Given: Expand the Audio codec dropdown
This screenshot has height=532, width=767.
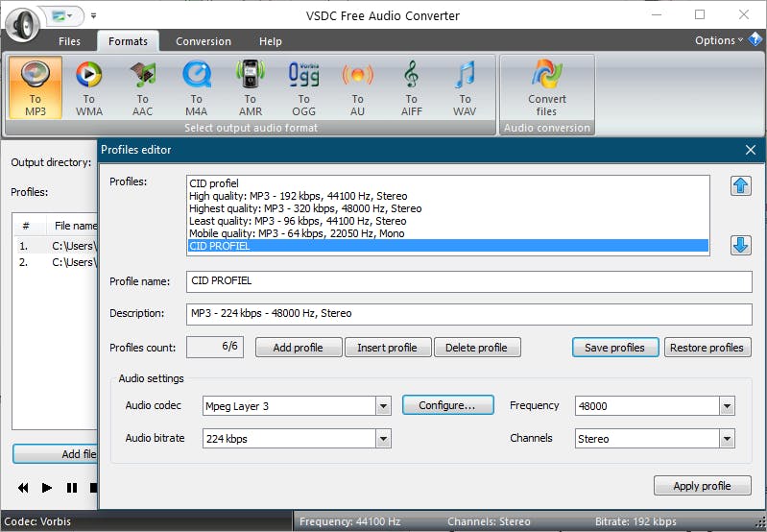Looking at the screenshot, I should pyautogui.click(x=383, y=406).
